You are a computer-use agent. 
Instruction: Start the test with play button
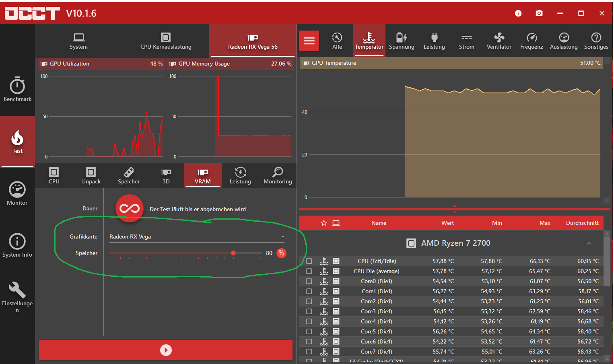click(x=166, y=350)
